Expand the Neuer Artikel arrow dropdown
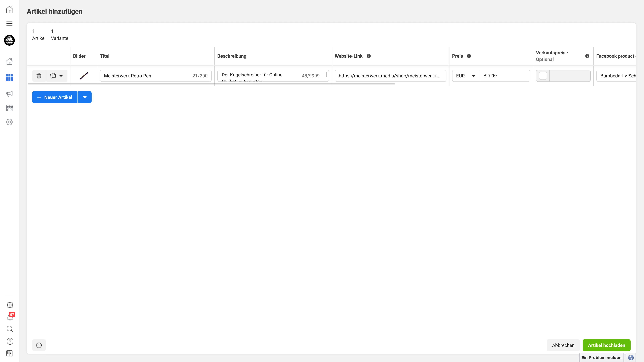The width and height of the screenshot is (644, 362). point(85,97)
